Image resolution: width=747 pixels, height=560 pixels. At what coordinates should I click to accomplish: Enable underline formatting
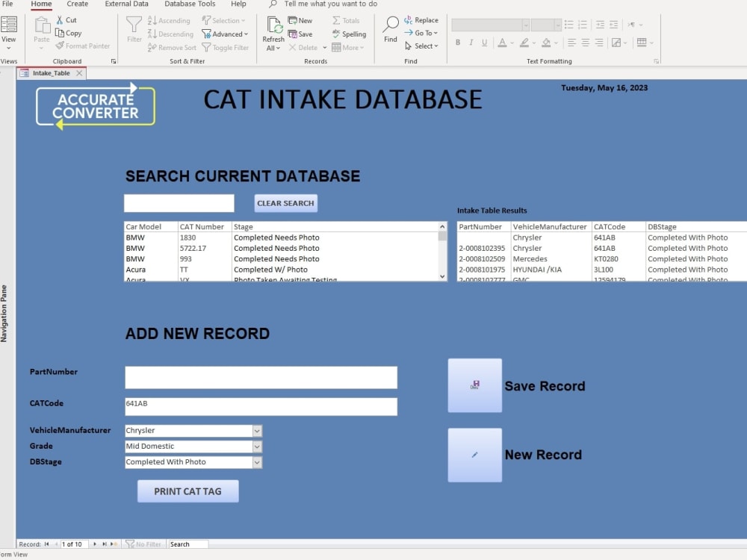(484, 43)
